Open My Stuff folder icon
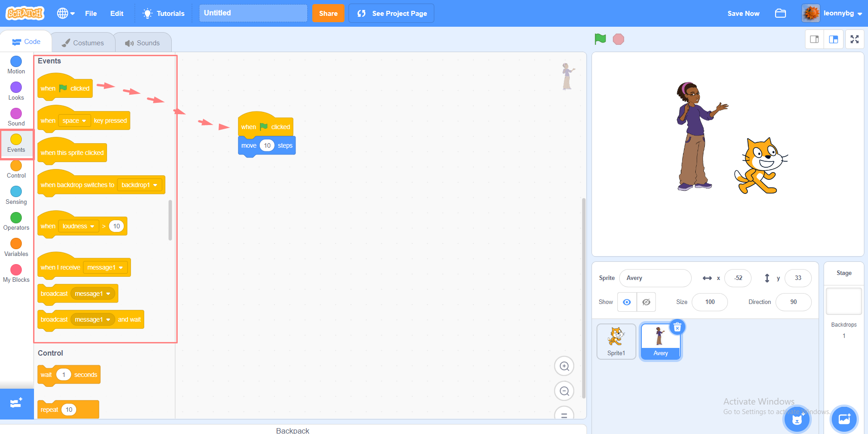 781,13
